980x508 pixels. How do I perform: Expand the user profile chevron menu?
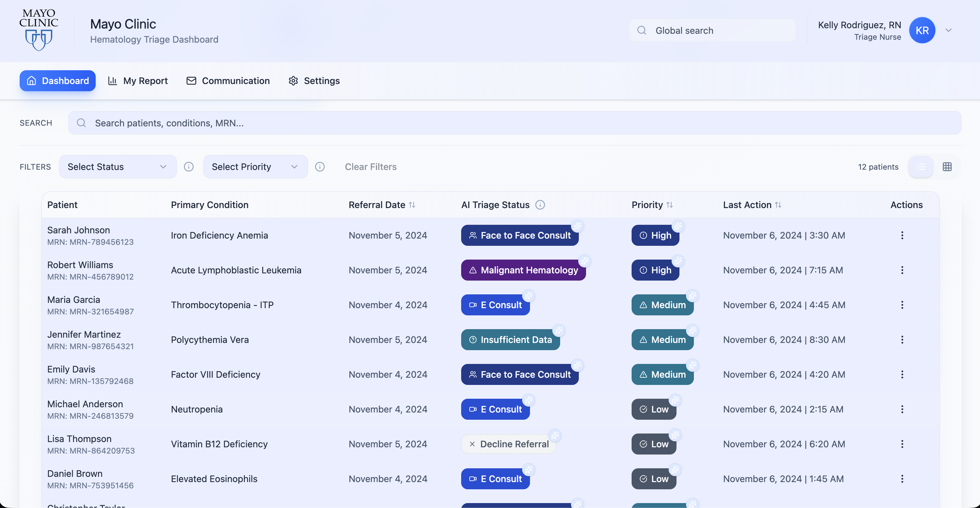[x=949, y=31]
